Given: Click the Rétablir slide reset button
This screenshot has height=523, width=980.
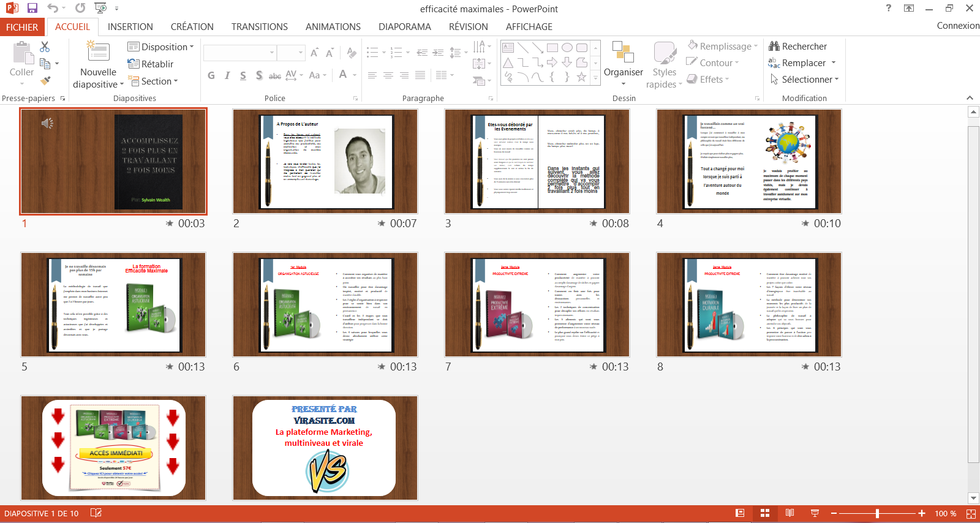Looking at the screenshot, I should point(151,64).
